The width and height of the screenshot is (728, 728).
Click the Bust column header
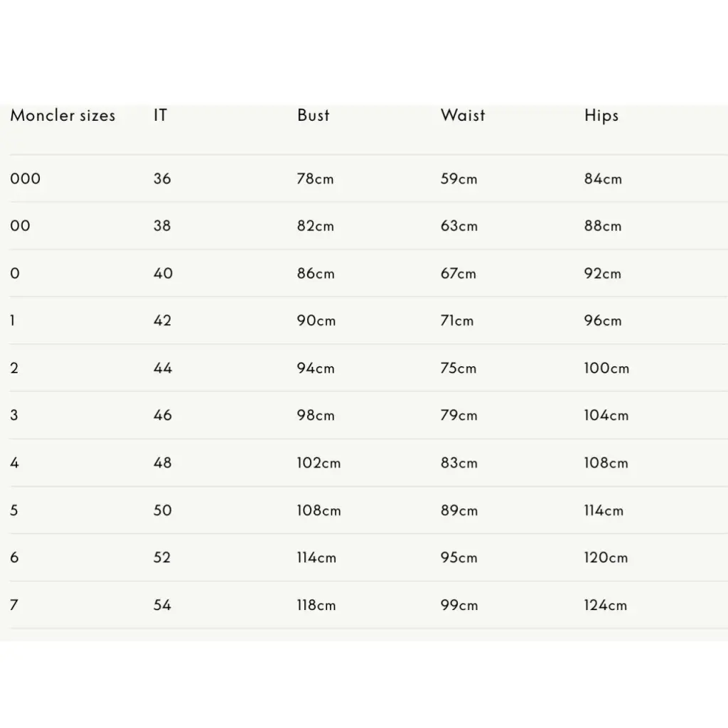click(314, 115)
